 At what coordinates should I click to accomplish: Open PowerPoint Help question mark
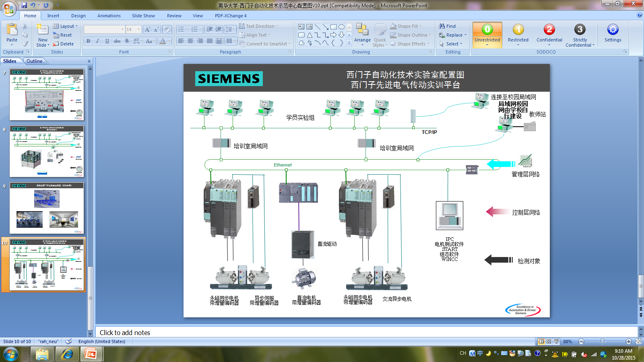click(640, 15)
